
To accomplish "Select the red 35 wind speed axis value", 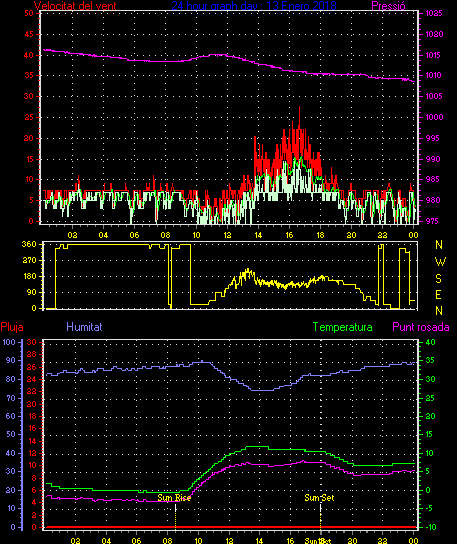I will 29,75.
